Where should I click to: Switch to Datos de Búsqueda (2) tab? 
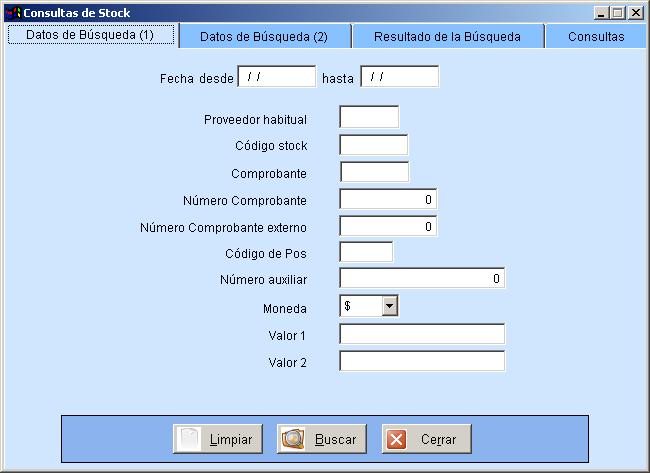[264, 36]
